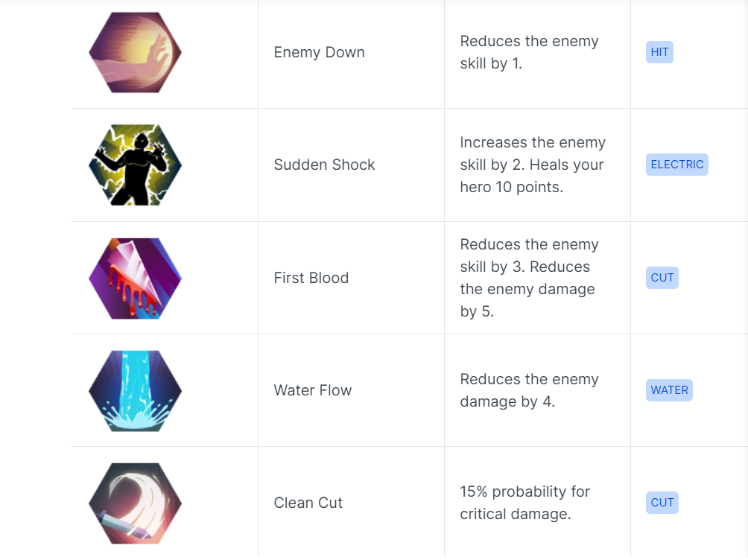Screen dimensions: 748x560
Task: Click the CUT badge beside Clean Cut
Action: [x=662, y=503]
